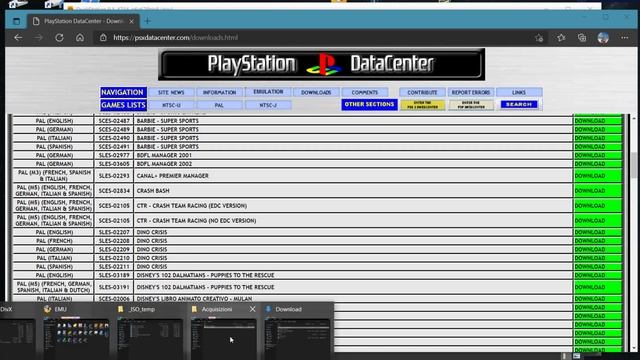This screenshot has height=360, width=640.
Task: Open tab actions menu icon
Action: tap(16, 21)
